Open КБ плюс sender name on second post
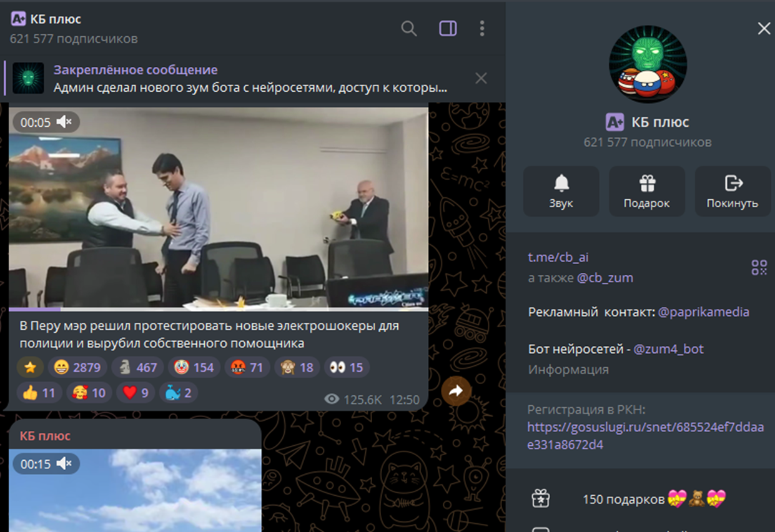Image resolution: width=775 pixels, height=532 pixels. pos(46,435)
